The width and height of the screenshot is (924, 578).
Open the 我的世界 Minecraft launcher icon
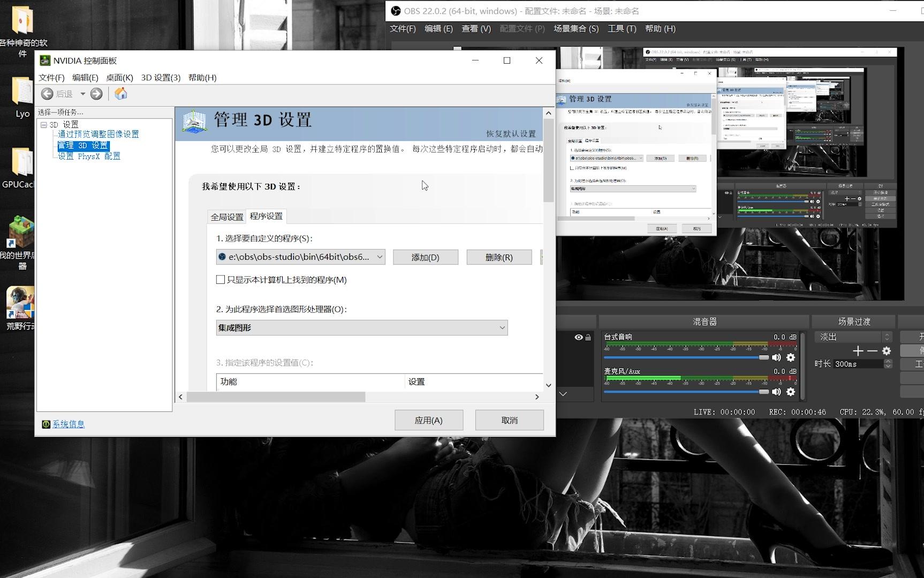(20, 242)
